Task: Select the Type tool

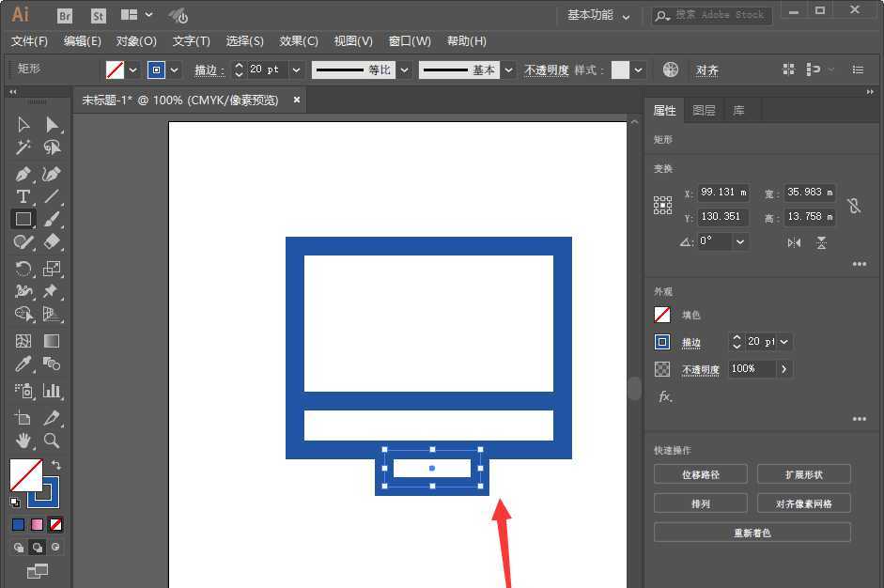Action: (23, 196)
